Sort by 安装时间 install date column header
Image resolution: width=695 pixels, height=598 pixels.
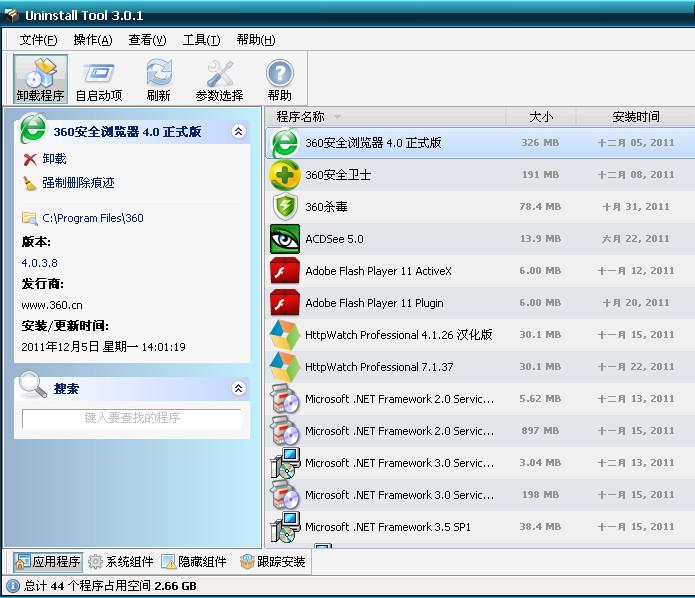[635, 117]
